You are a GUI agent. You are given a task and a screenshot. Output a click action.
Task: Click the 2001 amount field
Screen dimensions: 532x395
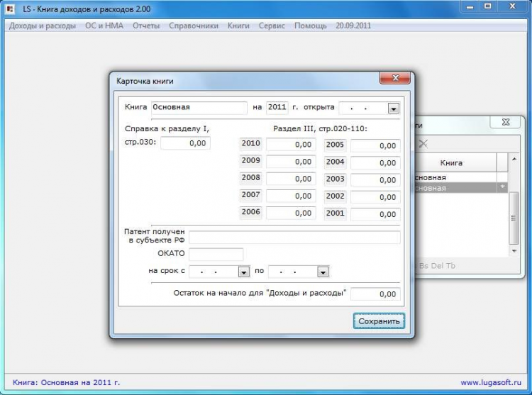(x=375, y=214)
